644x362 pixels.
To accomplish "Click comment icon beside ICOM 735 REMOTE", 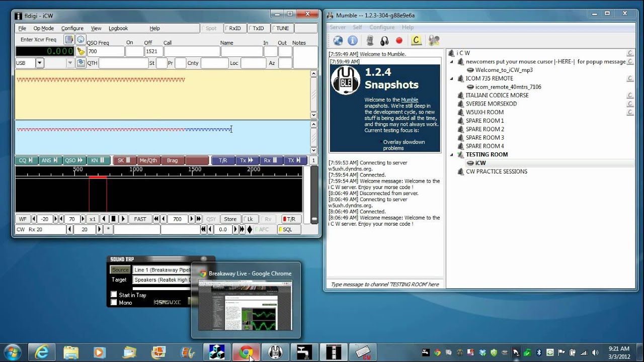I will click(630, 78).
